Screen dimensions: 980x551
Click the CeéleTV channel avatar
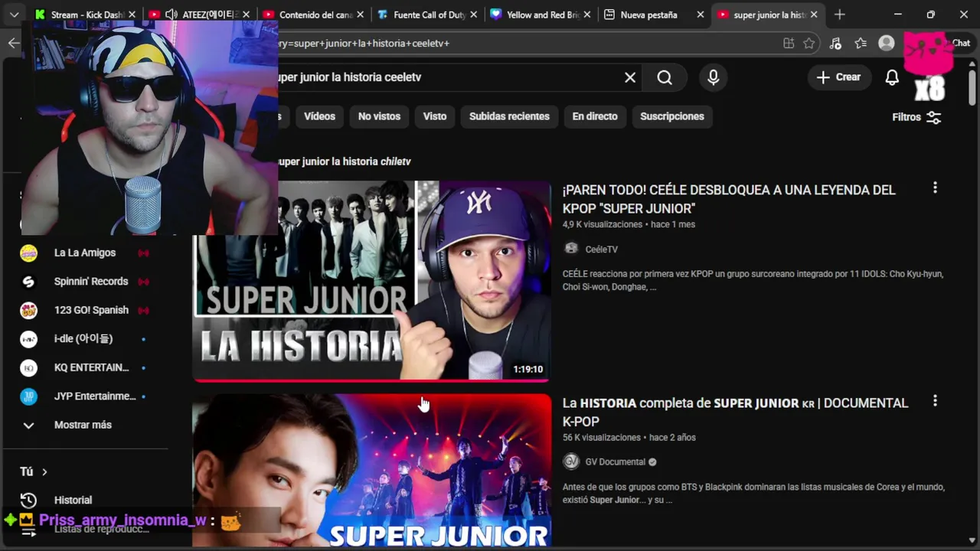point(571,249)
